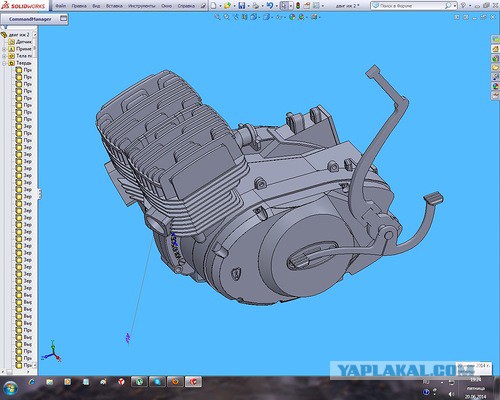500x400 pixels.
Task: Open Appearances color ball task pane tab
Action: click(496, 86)
